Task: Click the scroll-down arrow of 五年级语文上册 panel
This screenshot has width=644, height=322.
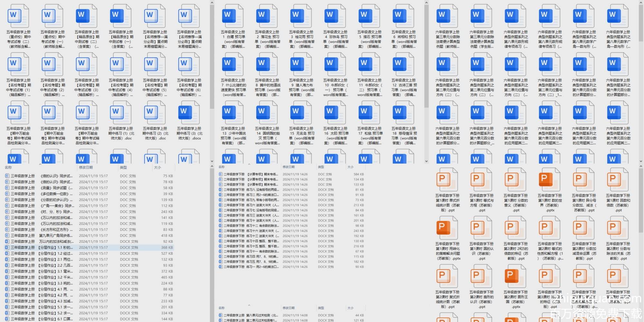Action: [x=426, y=161]
